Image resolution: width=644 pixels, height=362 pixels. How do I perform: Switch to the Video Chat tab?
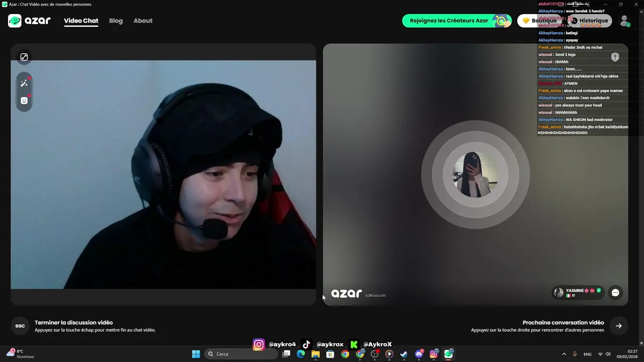(x=81, y=21)
